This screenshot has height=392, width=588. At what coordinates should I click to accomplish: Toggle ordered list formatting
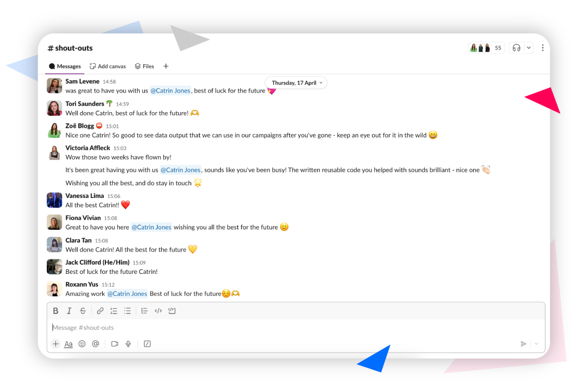pyautogui.click(x=114, y=311)
